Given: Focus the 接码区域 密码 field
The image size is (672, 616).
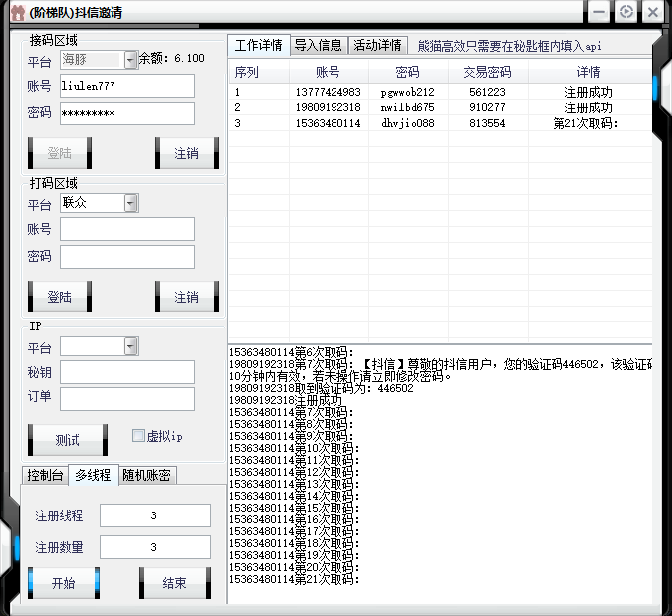Looking at the screenshot, I should (x=127, y=113).
